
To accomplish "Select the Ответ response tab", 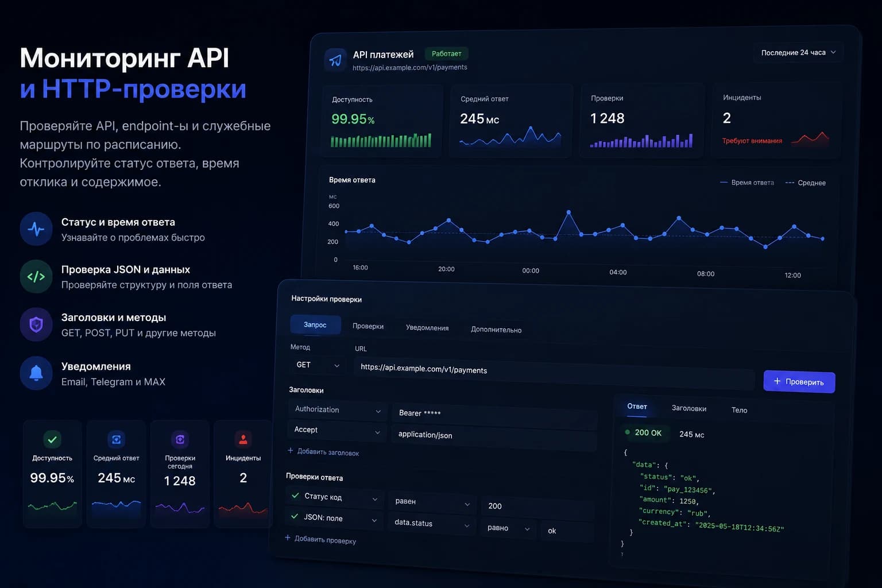I will (637, 406).
